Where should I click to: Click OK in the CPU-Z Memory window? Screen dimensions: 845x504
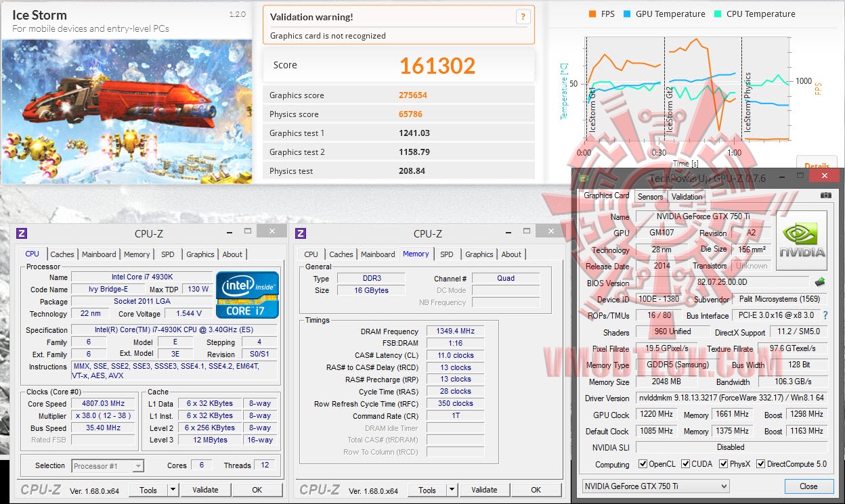pos(536,490)
